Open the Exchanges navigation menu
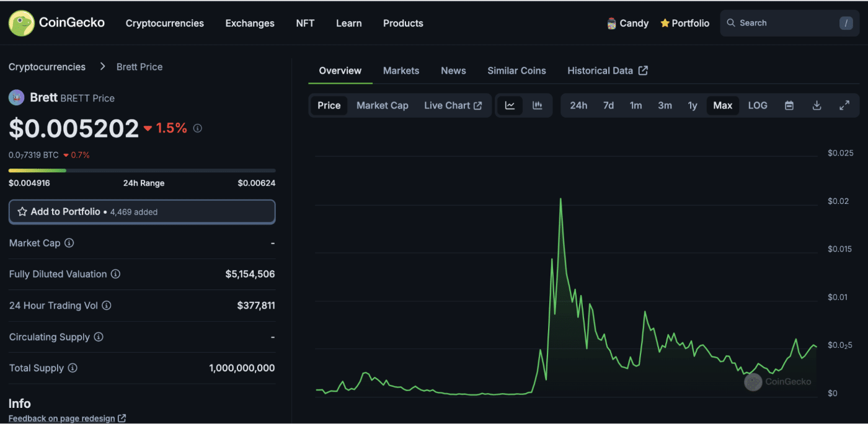 pos(250,23)
